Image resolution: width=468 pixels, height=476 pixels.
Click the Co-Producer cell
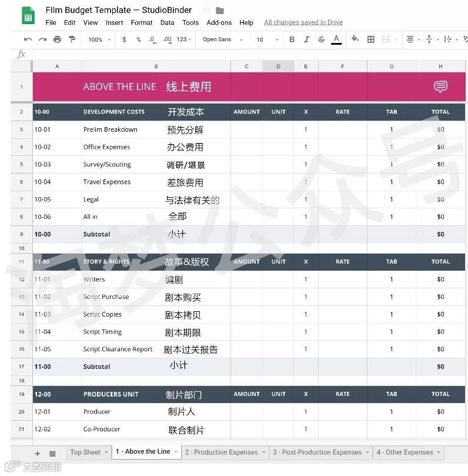(x=156, y=430)
